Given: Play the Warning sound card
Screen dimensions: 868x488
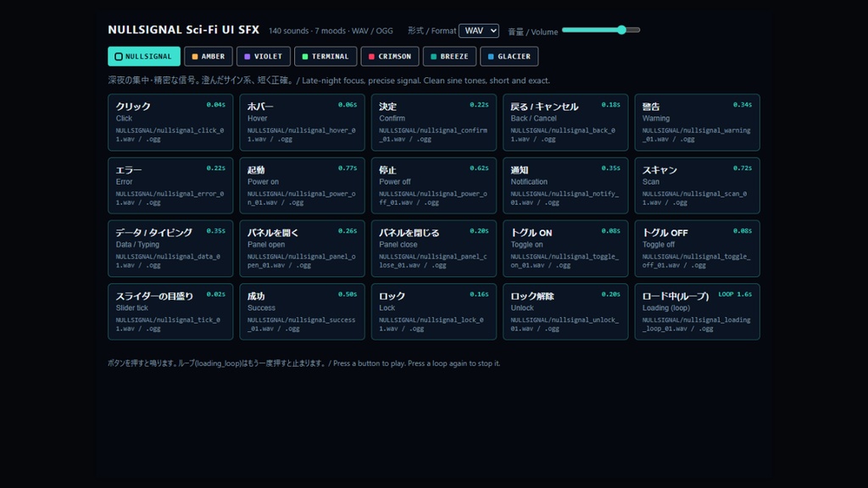Looking at the screenshot, I should pyautogui.click(x=698, y=122).
